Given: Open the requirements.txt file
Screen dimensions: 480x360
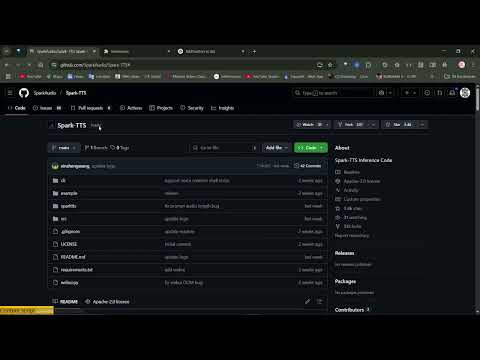Looking at the screenshot, I should coord(77,270).
